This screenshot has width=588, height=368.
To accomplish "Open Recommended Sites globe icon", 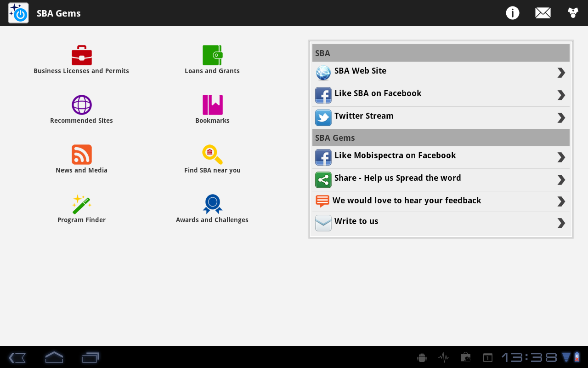I will (x=82, y=105).
